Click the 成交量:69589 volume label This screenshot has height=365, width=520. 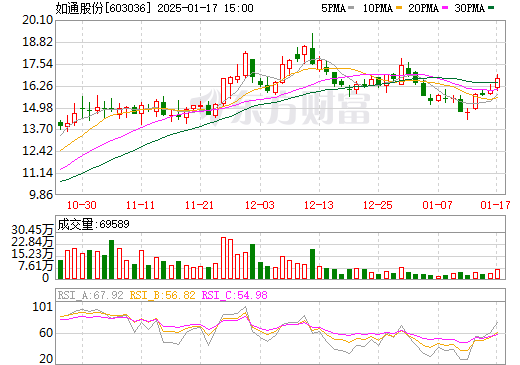[x=93, y=224]
